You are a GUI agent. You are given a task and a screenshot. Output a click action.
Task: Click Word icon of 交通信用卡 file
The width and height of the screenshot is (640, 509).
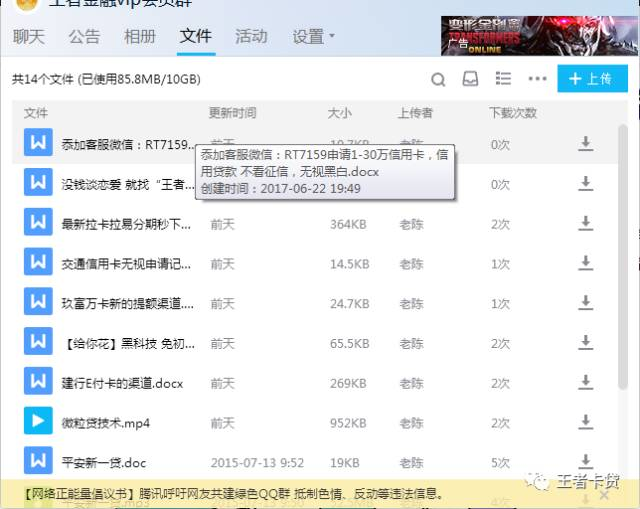pos(38,261)
